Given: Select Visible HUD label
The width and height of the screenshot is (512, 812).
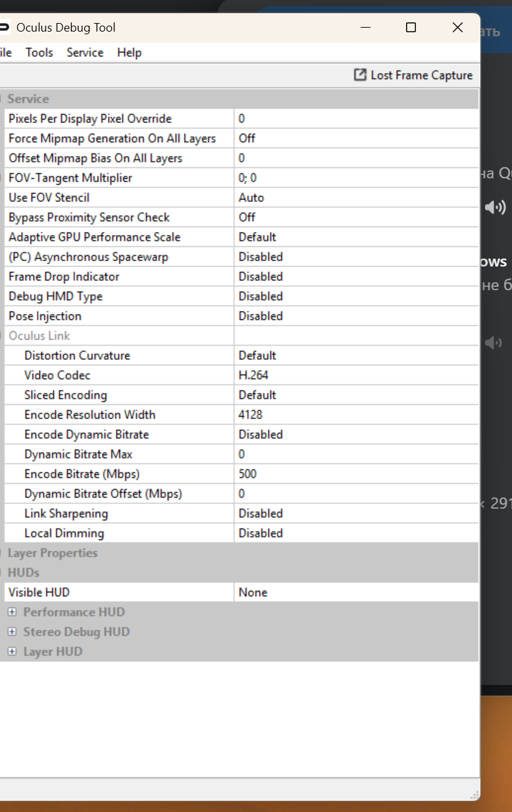Looking at the screenshot, I should tap(39, 592).
